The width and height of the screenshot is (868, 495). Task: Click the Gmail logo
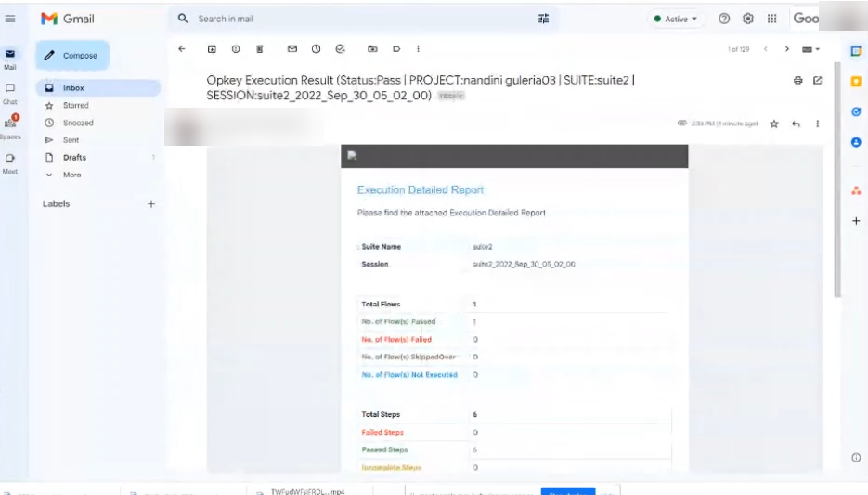(x=68, y=19)
